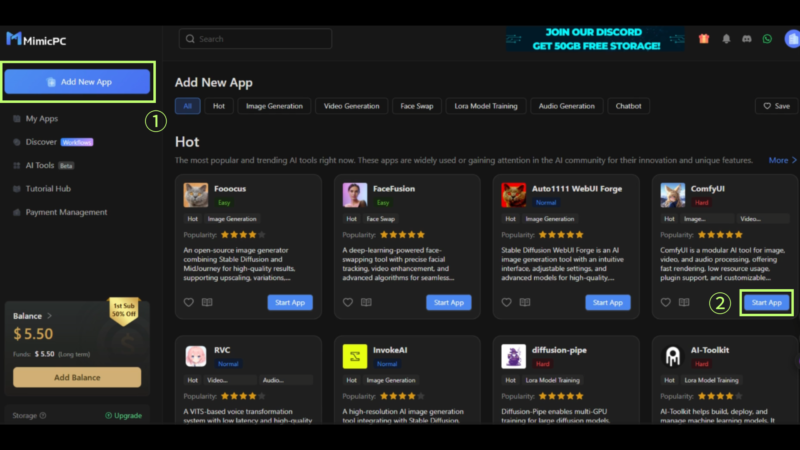Open Join Our Discord banner
Viewport: 800px width, 450px height.
[x=595, y=39]
